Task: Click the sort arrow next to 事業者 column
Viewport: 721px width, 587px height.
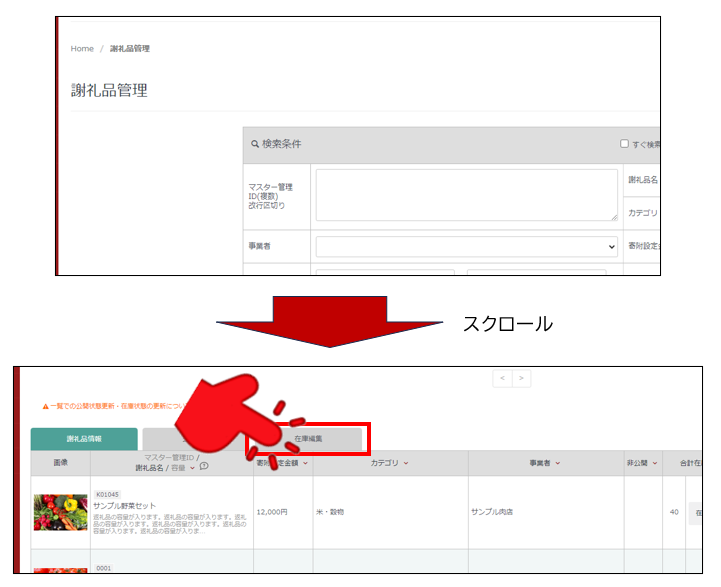Action: (x=557, y=463)
